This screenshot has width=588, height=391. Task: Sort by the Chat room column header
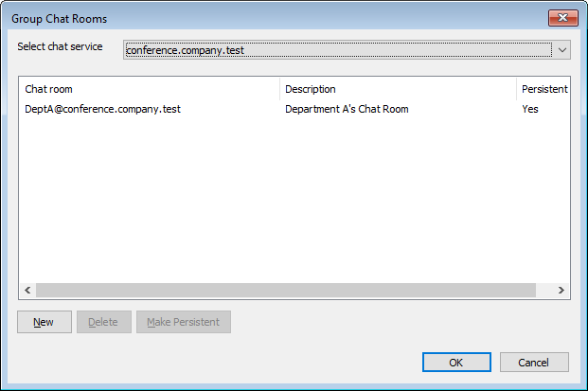tap(151, 89)
